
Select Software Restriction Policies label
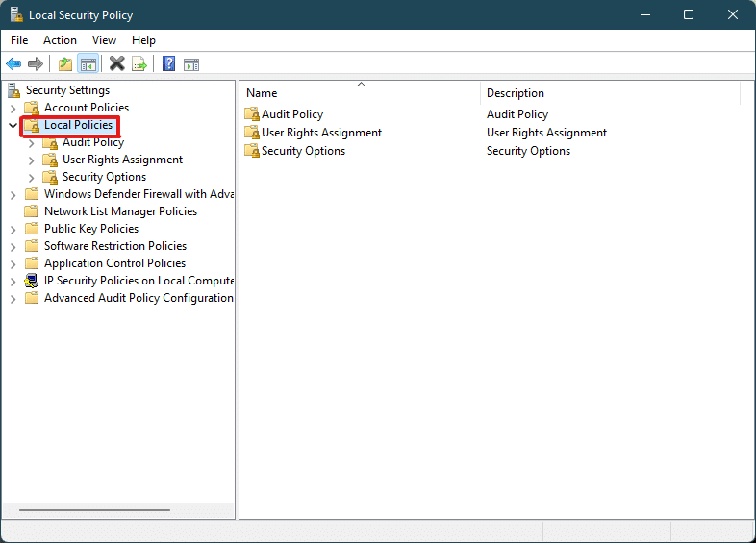[115, 246]
